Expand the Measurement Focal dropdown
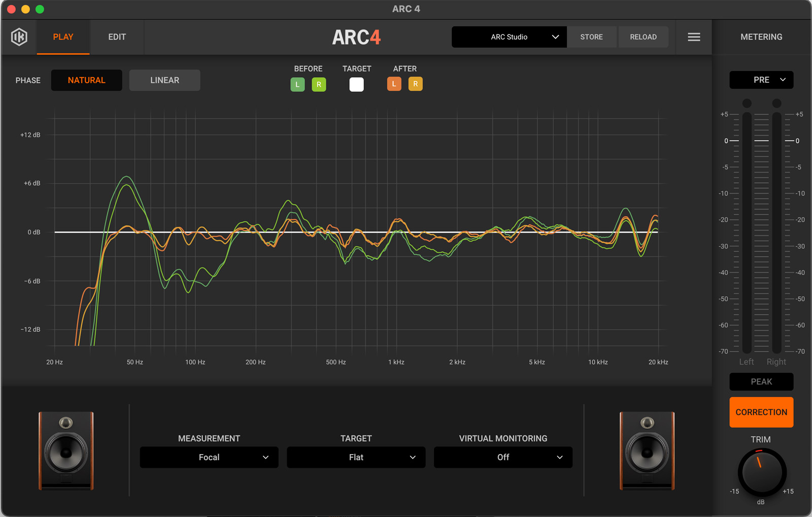 (209, 457)
